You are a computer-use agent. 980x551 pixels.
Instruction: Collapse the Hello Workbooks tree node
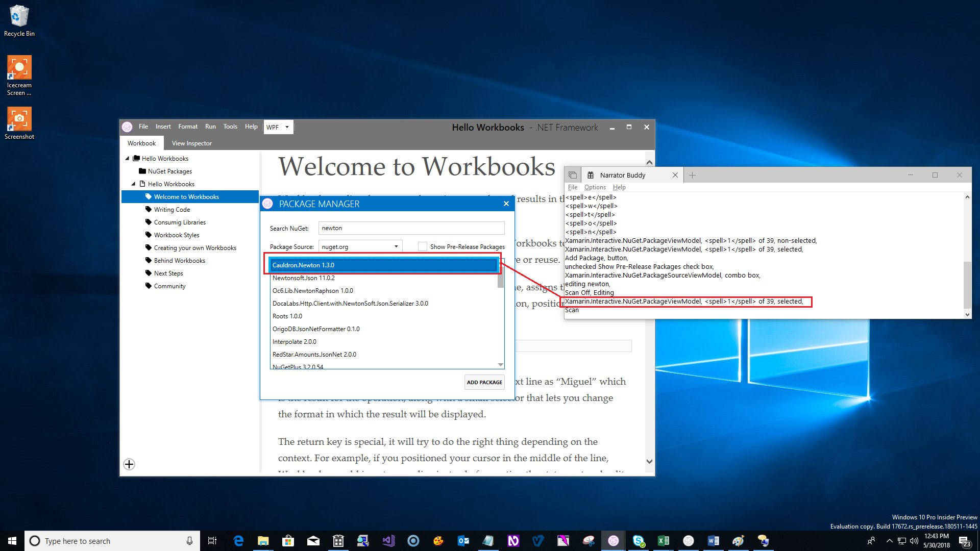tap(127, 158)
